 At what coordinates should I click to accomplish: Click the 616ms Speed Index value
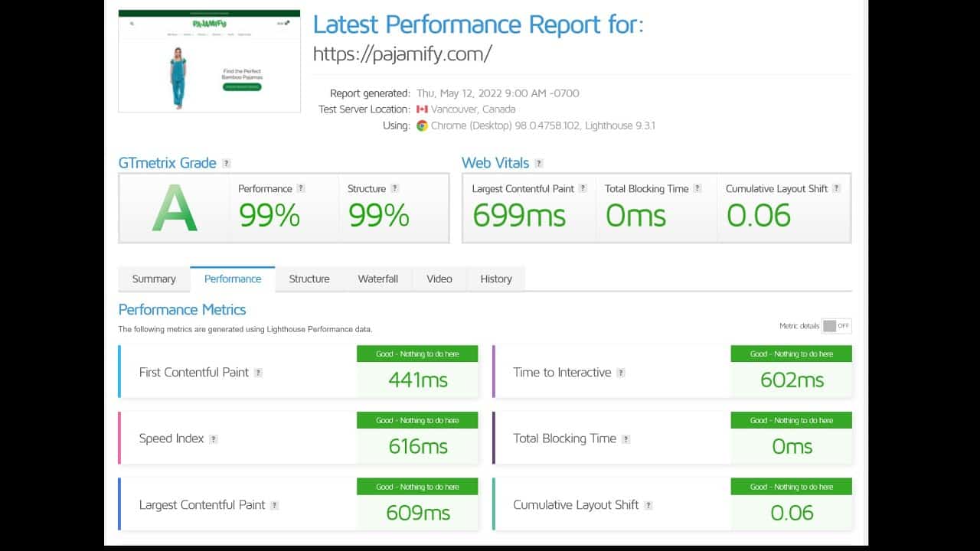tap(418, 446)
